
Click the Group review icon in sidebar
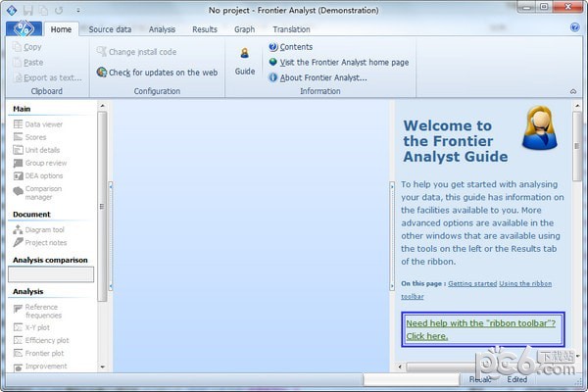[18, 163]
